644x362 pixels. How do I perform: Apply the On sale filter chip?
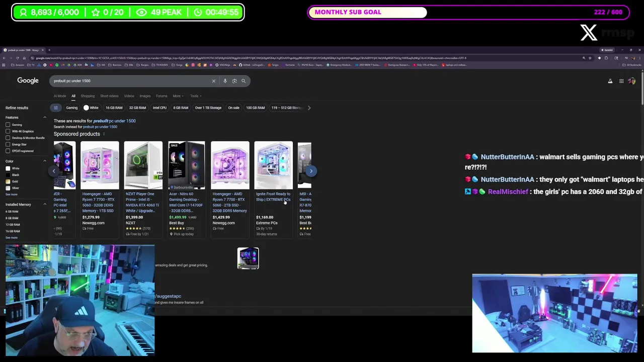pos(233,108)
